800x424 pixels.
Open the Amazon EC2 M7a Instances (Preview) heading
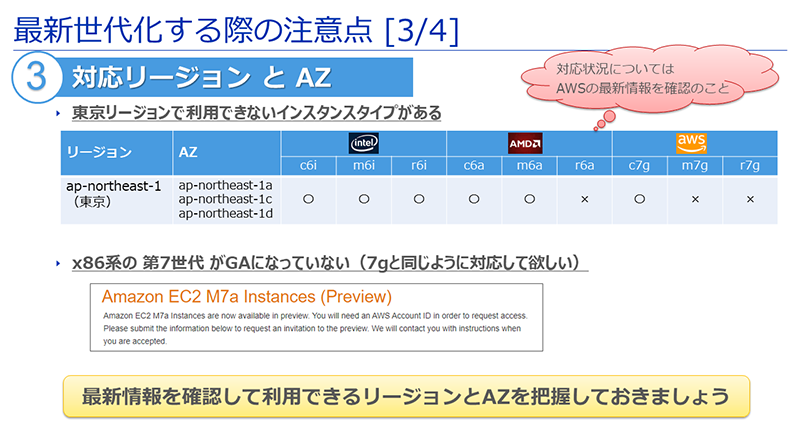246,297
